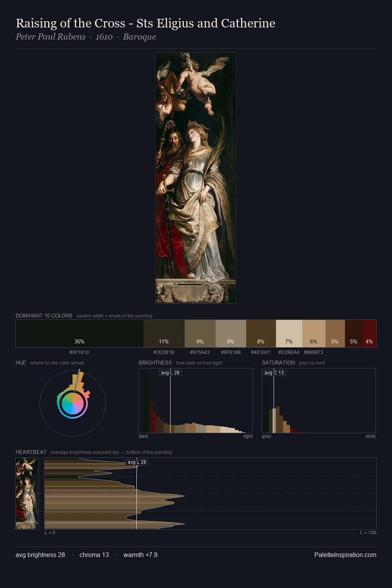Viewport: 392px width, 588px height.
Task: Select the 35% near-black color swatch
Action: click(80, 334)
